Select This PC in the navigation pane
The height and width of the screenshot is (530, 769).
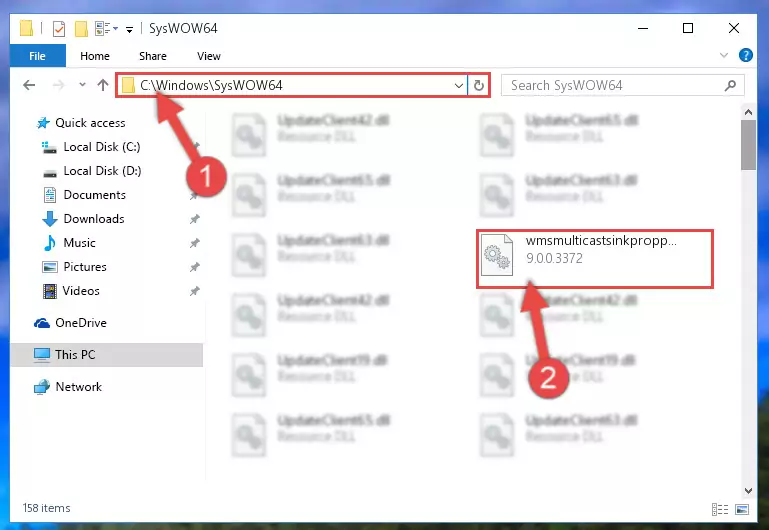click(x=106, y=354)
